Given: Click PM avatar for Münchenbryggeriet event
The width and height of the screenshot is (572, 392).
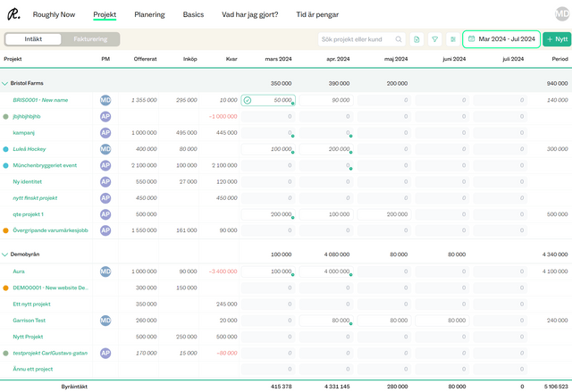Looking at the screenshot, I should 105,165.
